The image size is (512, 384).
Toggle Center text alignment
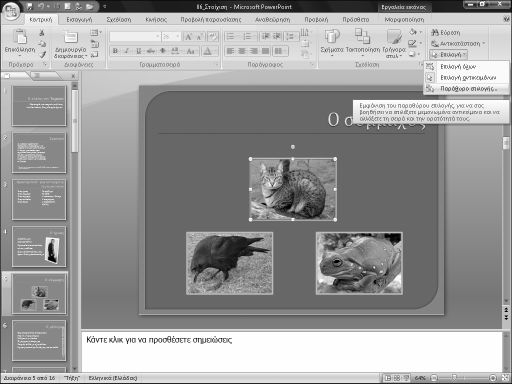point(242,51)
